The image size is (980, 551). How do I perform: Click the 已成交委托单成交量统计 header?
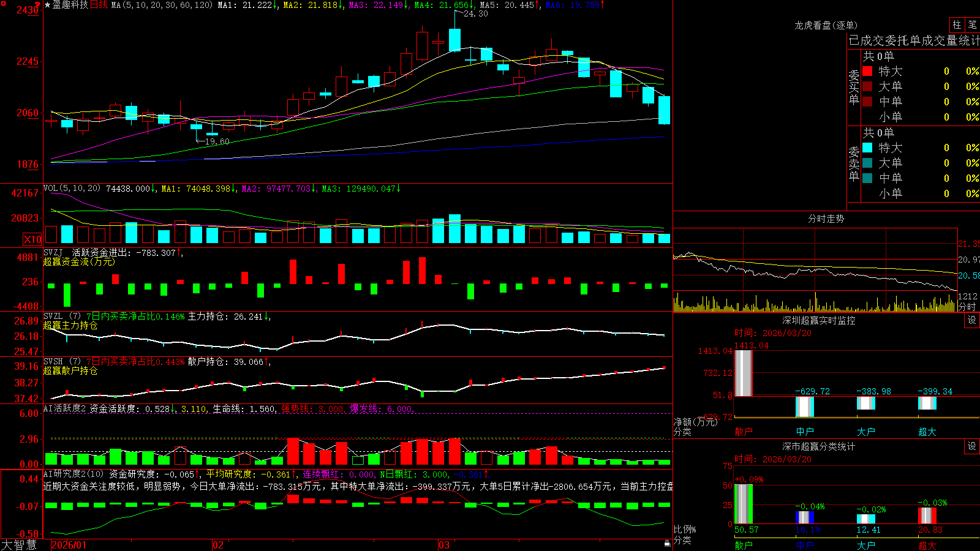point(914,40)
